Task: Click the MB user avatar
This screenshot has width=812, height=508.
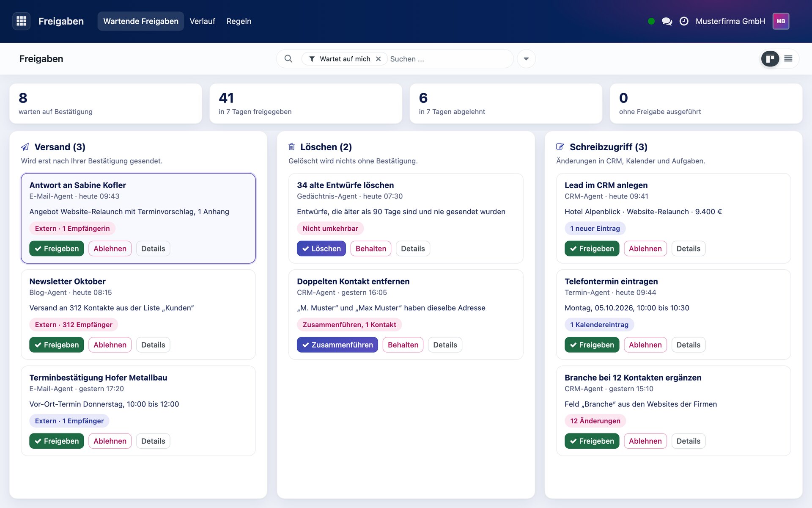Action: click(x=781, y=21)
